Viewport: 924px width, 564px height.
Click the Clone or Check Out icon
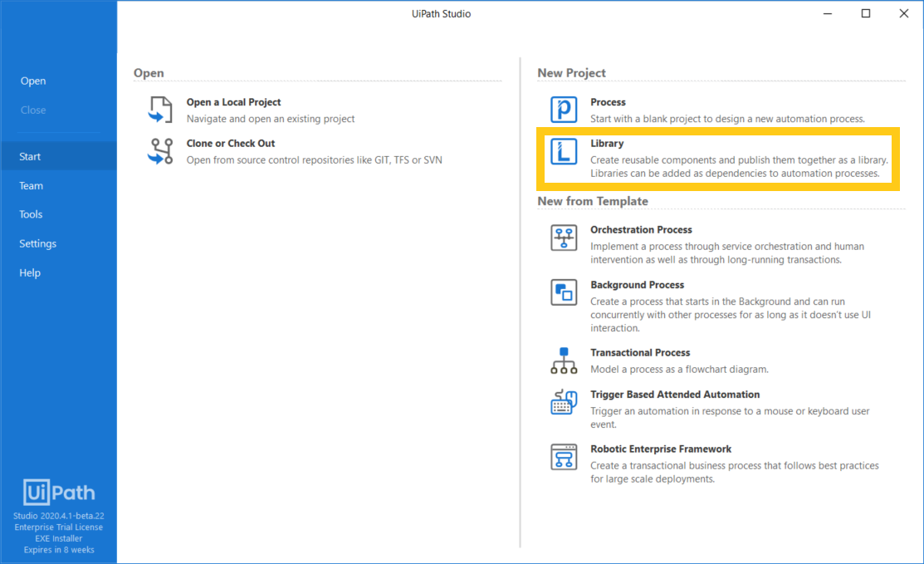pos(160,151)
